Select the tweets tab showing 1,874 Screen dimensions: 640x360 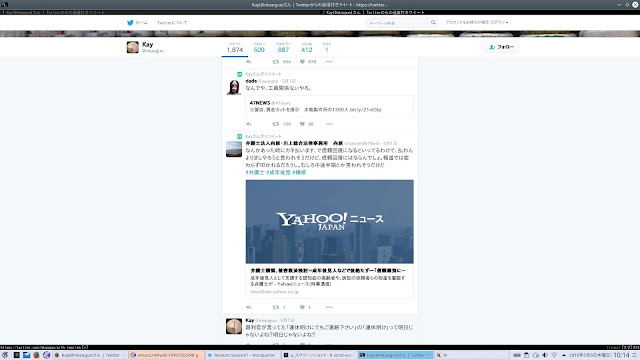coord(235,48)
